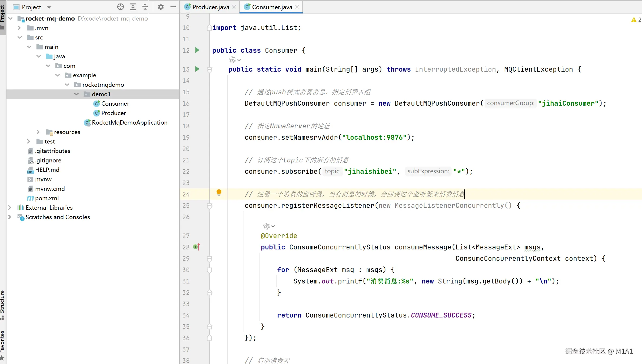Viewport: 642px width, 364px height.
Task: Open Project panel settings gear
Action: pos(161,7)
